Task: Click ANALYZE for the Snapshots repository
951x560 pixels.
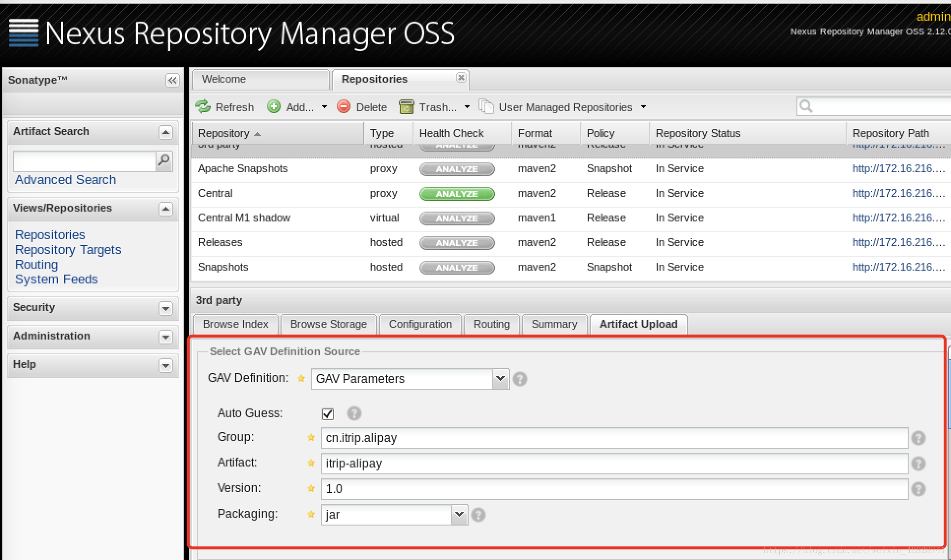Action: click(457, 267)
